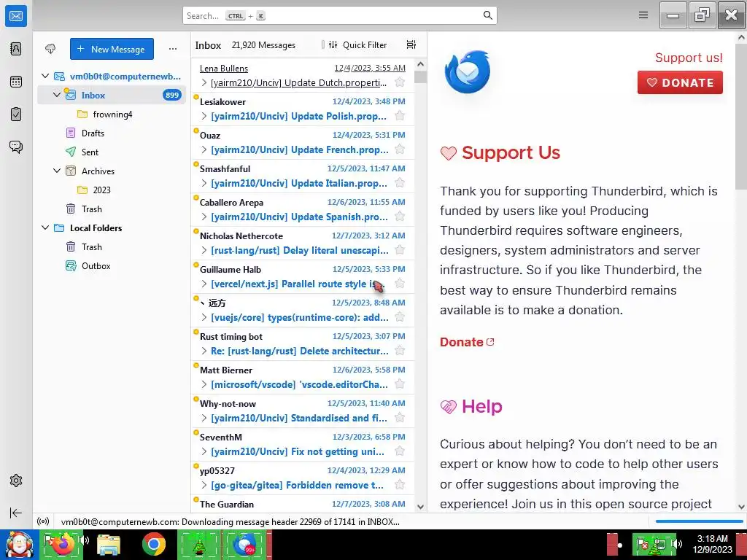The height and width of the screenshot is (560, 747).
Task: Open Thunderbird Settings gear
Action: 16,481
